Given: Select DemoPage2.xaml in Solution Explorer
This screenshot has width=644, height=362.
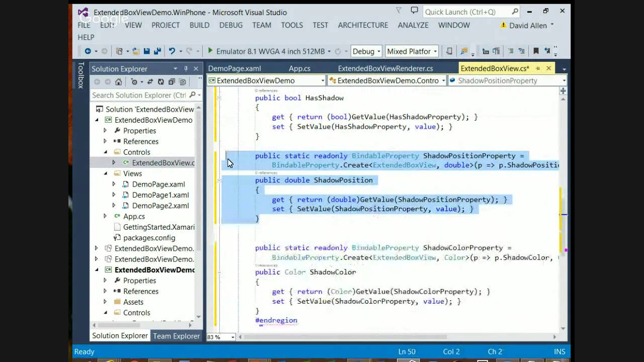Looking at the screenshot, I should pyautogui.click(x=160, y=206).
